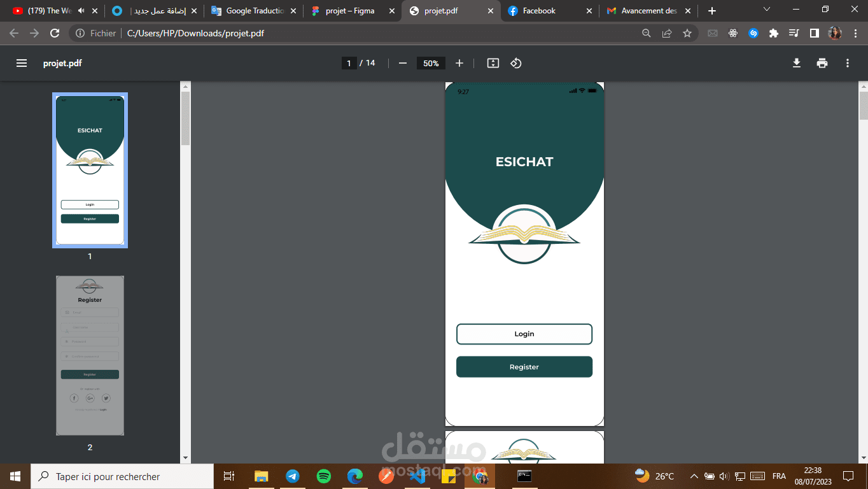
Task: Close the Facebook tab
Action: click(x=589, y=11)
